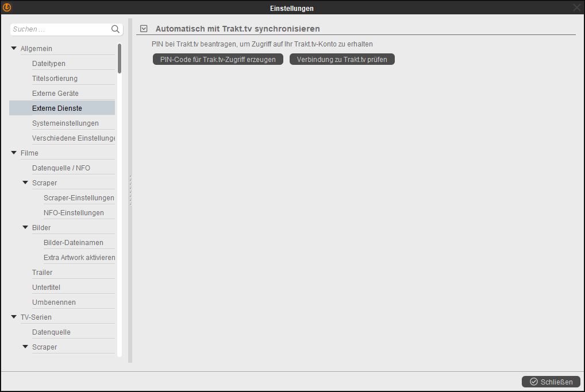585x392 pixels.
Task: Open Verschiedene Einstellungen page
Action: 74,138
